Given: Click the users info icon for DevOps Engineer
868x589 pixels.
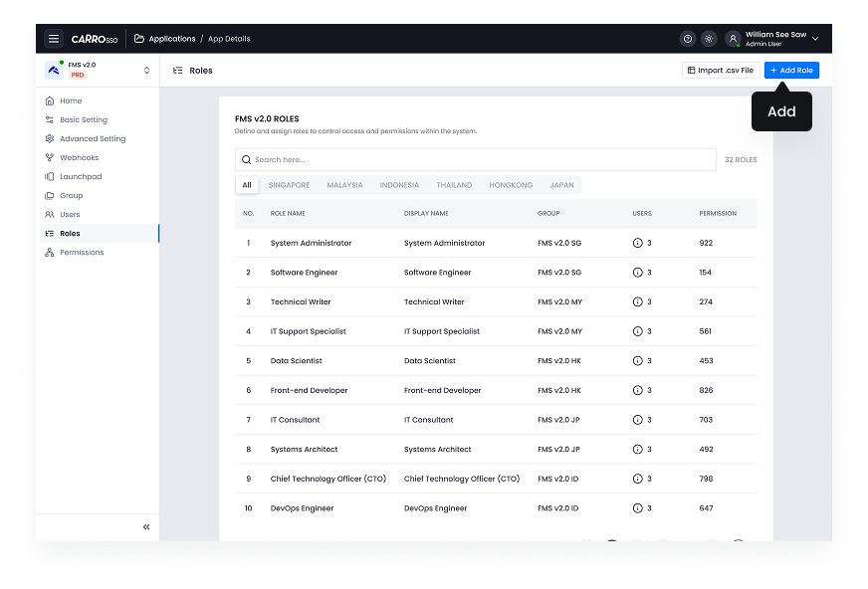Looking at the screenshot, I should 638,508.
